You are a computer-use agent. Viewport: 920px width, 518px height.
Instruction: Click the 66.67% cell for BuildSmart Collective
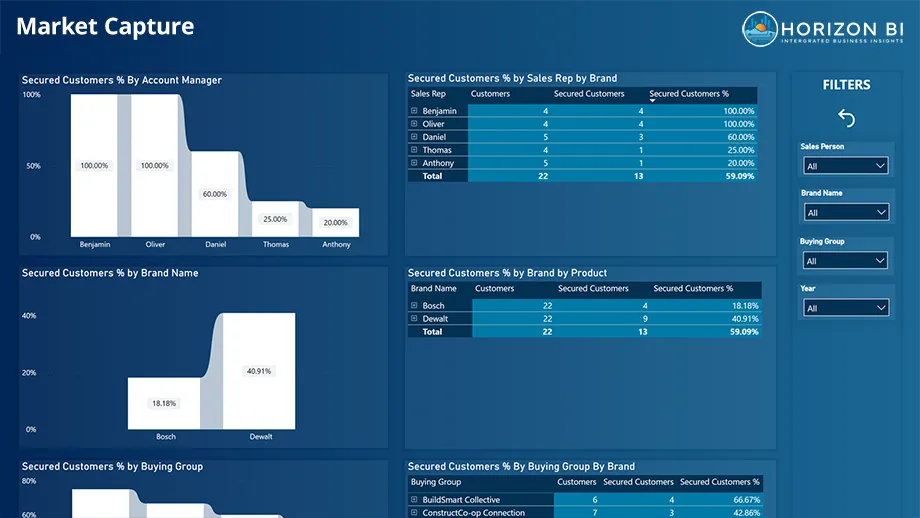point(746,500)
